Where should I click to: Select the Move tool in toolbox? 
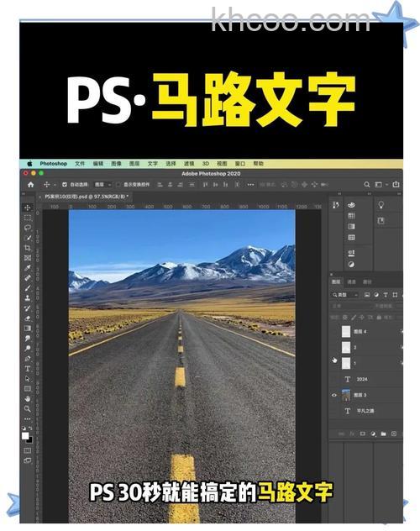tap(28, 208)
